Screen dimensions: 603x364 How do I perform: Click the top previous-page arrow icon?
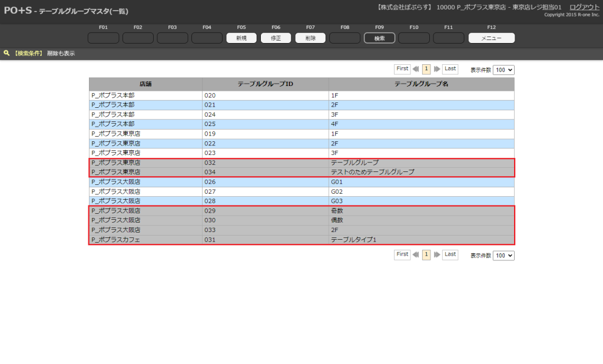coord(416,69)
